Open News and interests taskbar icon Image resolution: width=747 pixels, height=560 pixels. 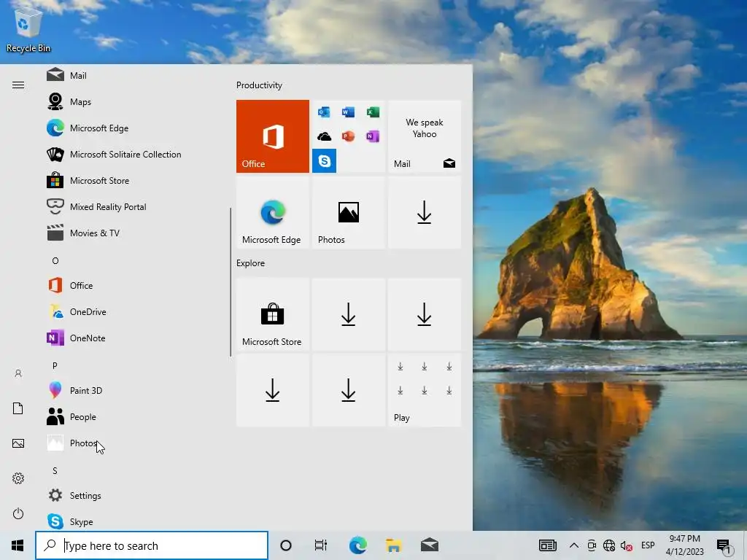point(547,545)
